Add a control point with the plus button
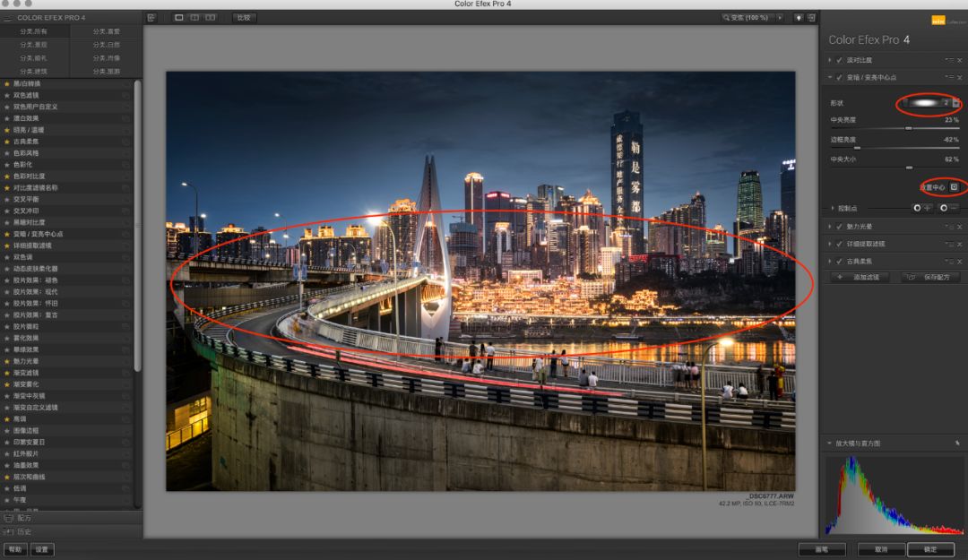This screenshot has height=560, width=968. 921,208
